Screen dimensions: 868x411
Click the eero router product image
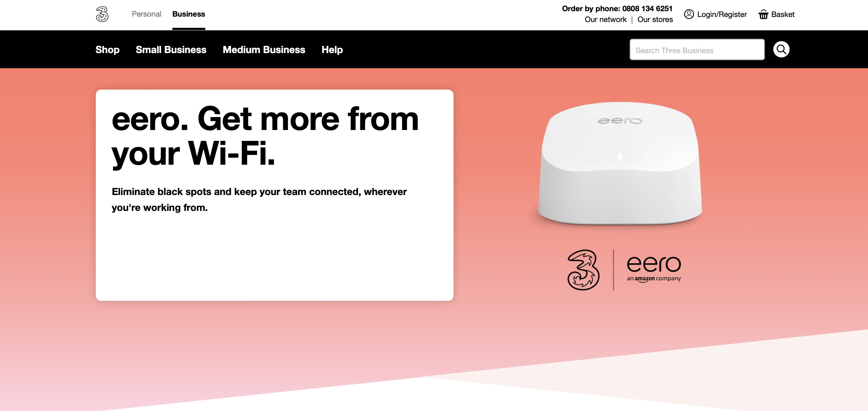point(620,164)
